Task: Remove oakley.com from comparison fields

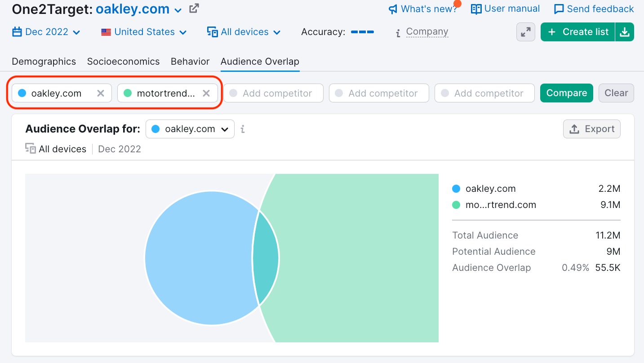Action: (x=101, y=93)
